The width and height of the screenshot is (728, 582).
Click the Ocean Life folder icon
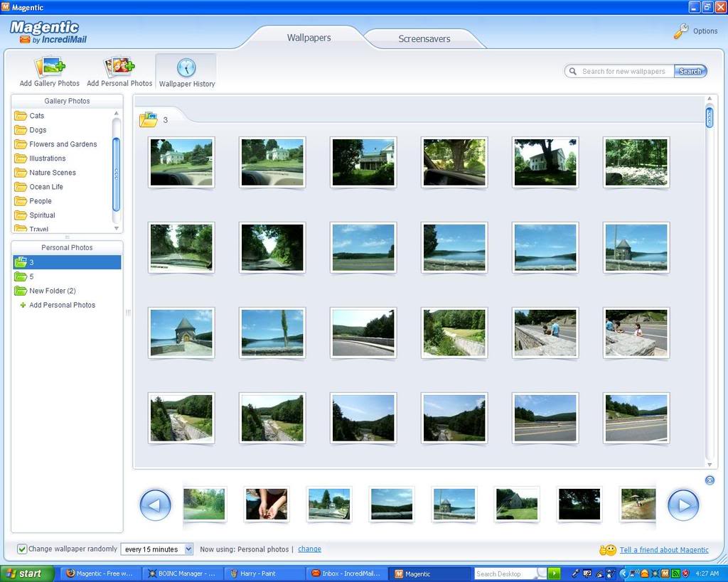coord(21,187)
